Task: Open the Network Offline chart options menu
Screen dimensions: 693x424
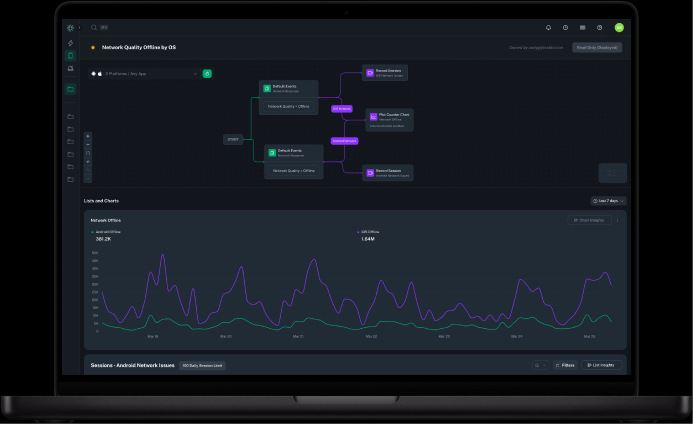Action: [617, 220]
